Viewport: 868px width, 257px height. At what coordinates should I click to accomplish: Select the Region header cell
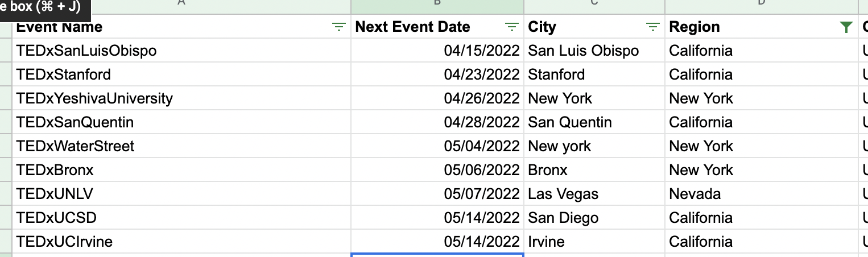coord(762,27)
